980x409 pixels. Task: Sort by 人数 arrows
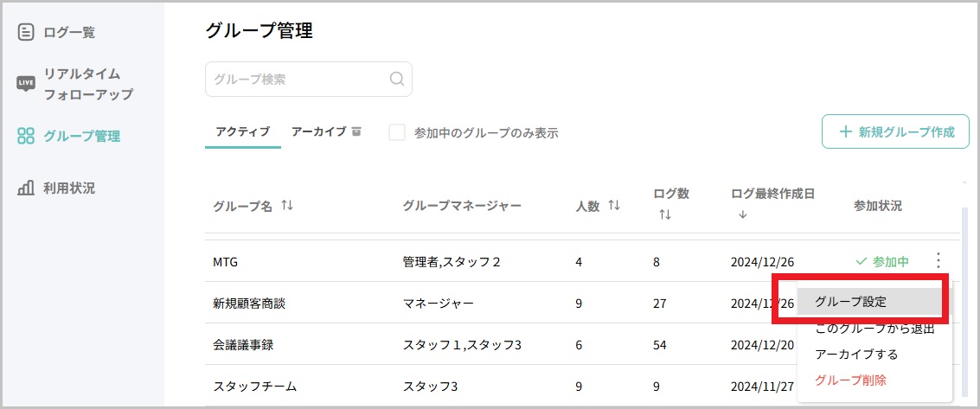[614, 206]
